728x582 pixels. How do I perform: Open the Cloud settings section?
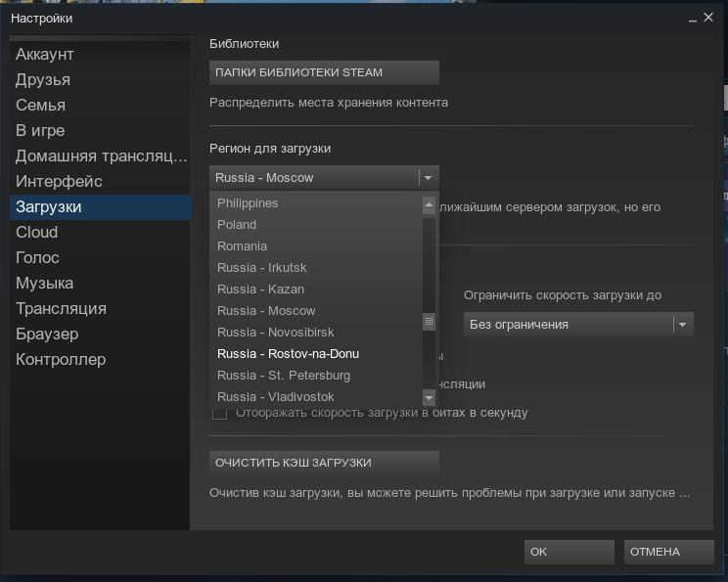tap(100, 233)
